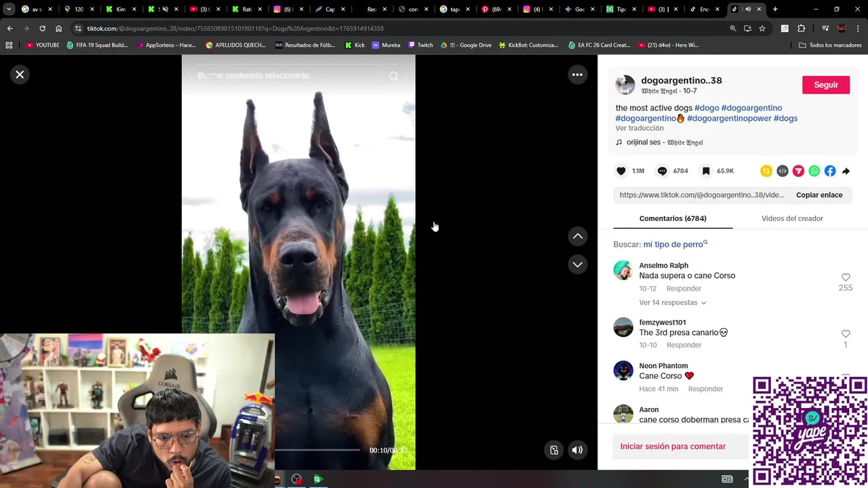Close the TikTok video viewer
Image resolution: width=868 pixels, height=488 pixels.
pyautogui.click(x=20, y=75)
